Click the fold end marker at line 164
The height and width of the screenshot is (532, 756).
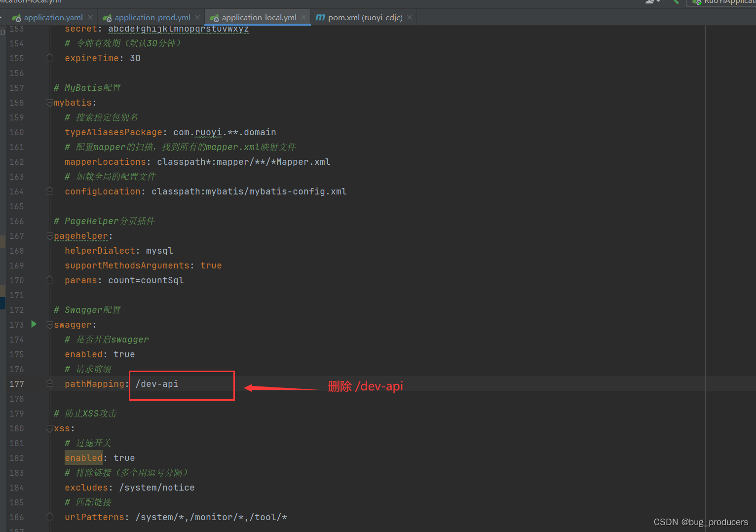click(50, 191)
